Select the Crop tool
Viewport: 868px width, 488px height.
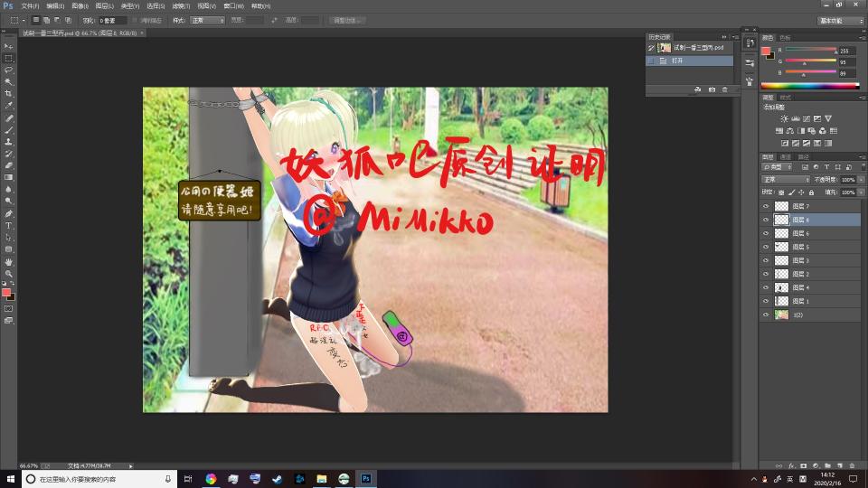tap(8, 93)
